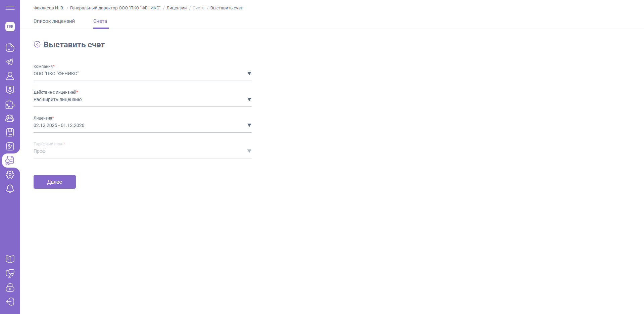The image size is (644, 314).
Task: Click the ПФ company logo badge
Action: point(10,27)
